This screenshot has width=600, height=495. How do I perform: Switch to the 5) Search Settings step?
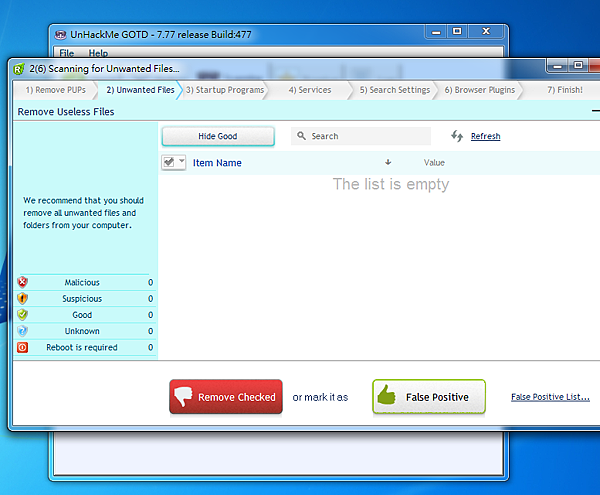point(395,90)
